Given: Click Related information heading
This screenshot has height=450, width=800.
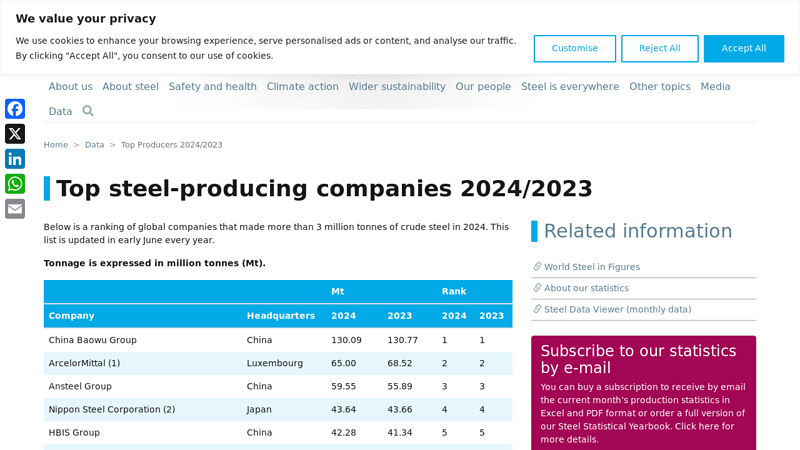Looking at the screenshot, I should (638, 231).
